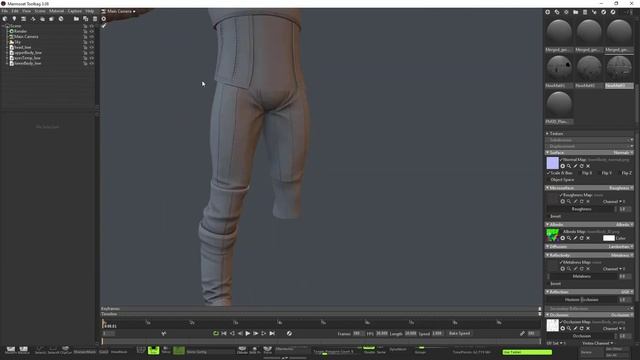Open the Vertex Channel dropdown
This screenshot has height=360, width=640.
click(x=598, y=343)
